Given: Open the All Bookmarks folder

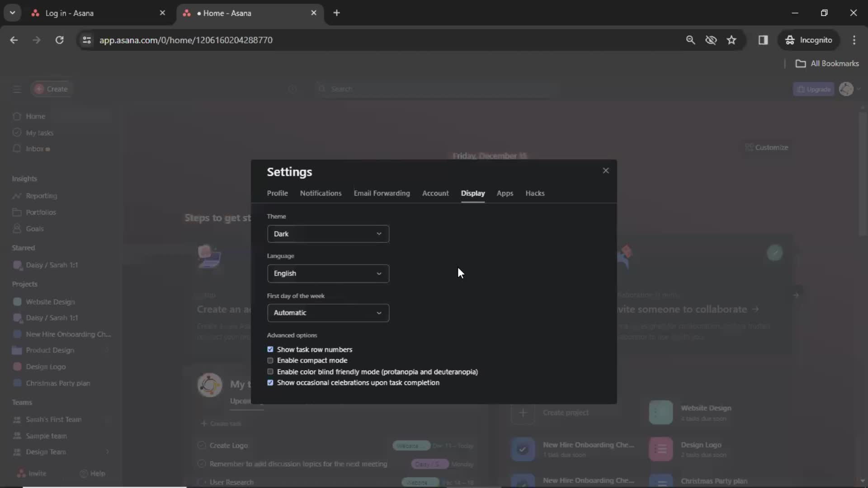Looking at the screenshot, I should tap(827, 63).
